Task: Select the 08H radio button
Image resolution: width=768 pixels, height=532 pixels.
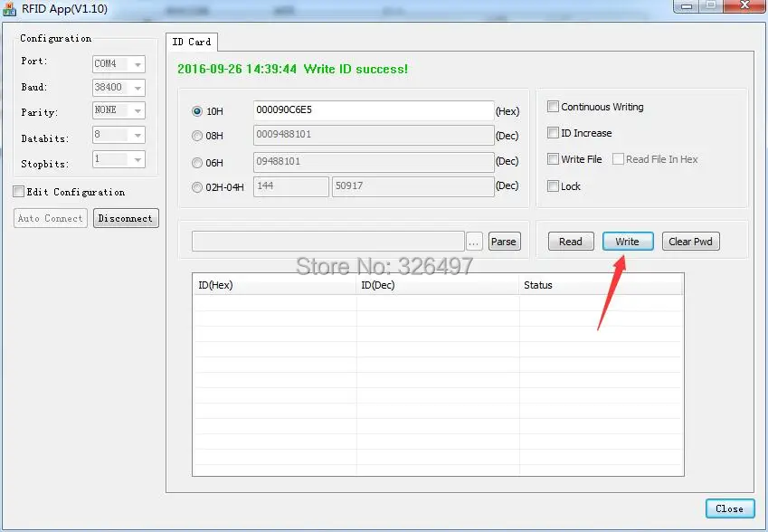Action: tap(197, 136)
